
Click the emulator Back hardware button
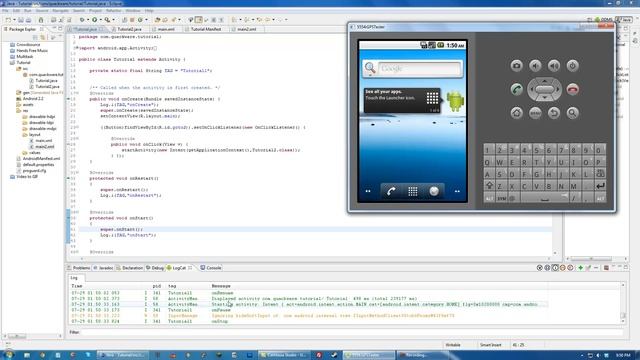pos(554,113)
